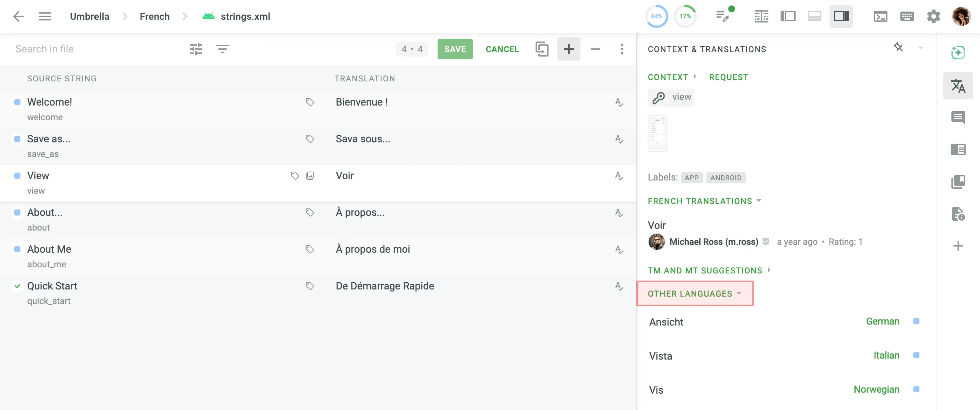Expand TM and MT Suggestions section
The height and width of the screenshot is (410, 980).
tap(709, 270)
